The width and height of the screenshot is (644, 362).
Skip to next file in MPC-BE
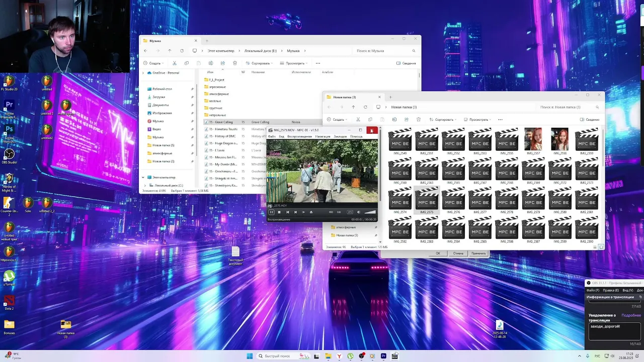[x=295, y=212]
